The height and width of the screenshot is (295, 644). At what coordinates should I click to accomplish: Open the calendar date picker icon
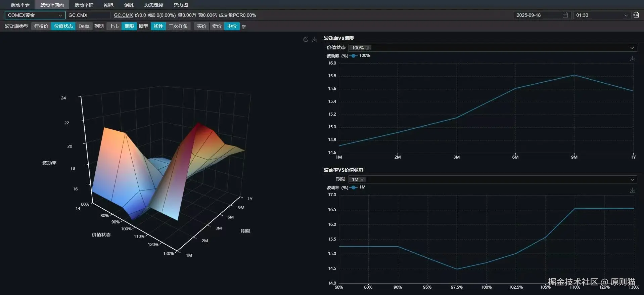click(x=565, y=15)
